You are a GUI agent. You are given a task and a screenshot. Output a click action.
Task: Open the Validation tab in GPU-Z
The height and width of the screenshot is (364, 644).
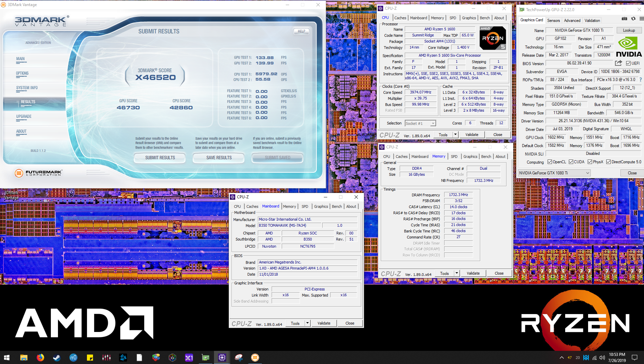tap(592, 20)
